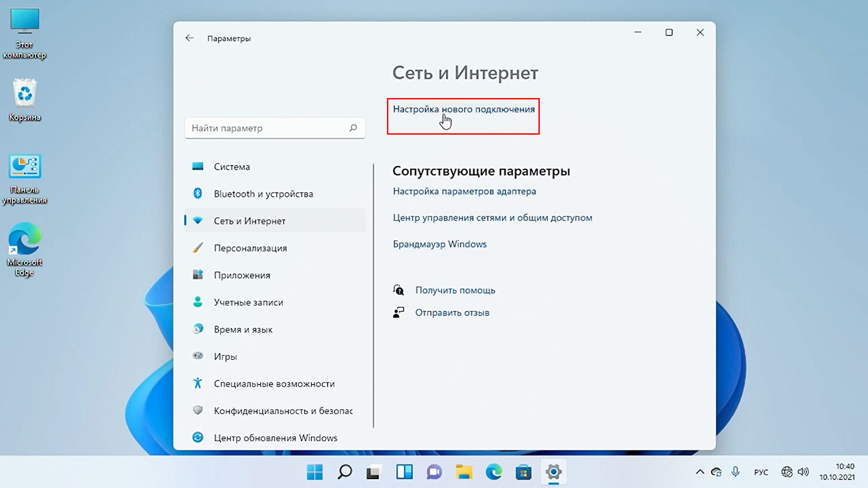Open File Explorer from taskbar
The image size is (868, 488).
(x=464, y=472)
